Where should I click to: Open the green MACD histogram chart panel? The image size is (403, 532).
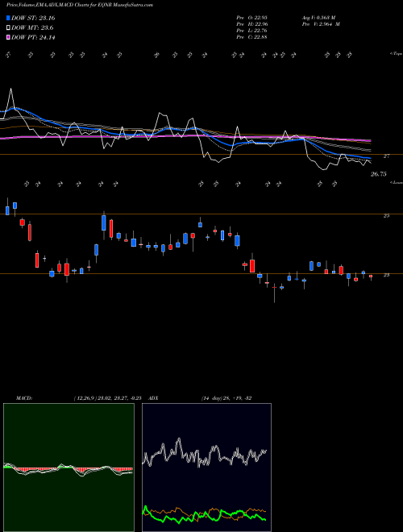point(69,468)
